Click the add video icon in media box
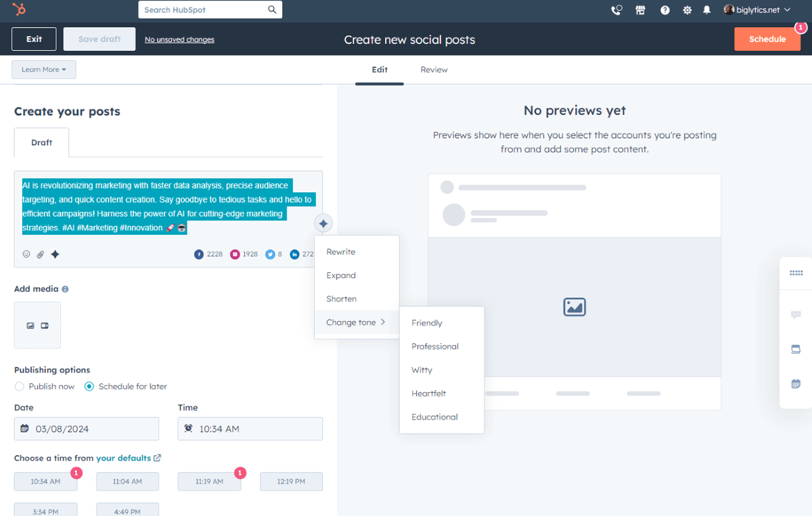This screenshot has height=516, width=812. pos(45,326)
